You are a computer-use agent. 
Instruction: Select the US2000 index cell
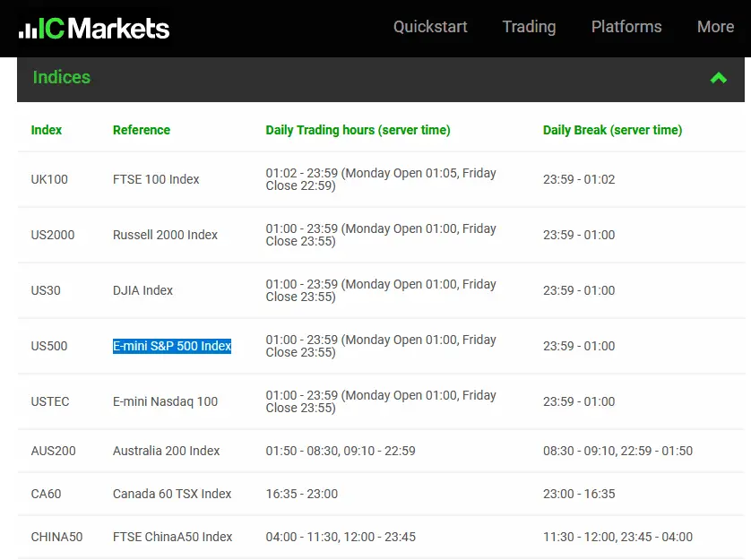click(x=53, y=235)
